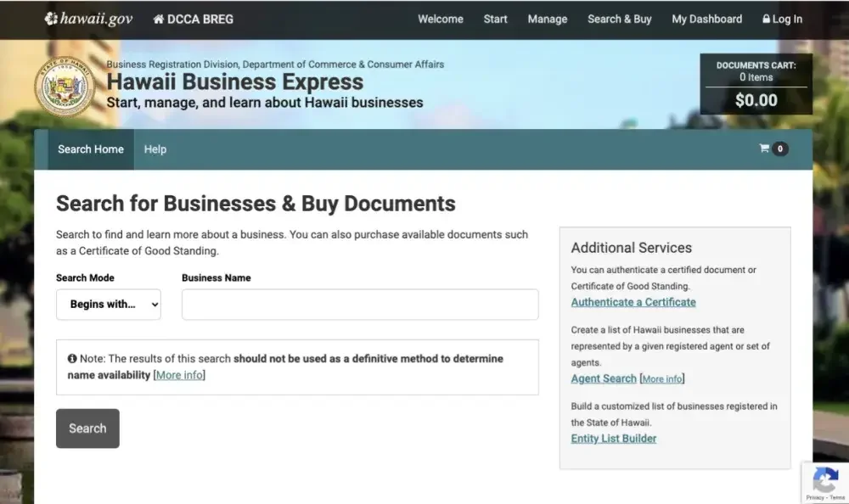Click the cart count badge showing 0

tap(779, 148)
